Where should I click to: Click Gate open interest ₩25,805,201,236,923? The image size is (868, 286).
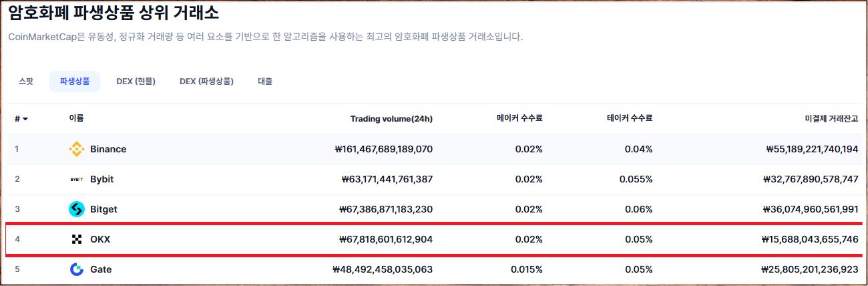(810, 269)
